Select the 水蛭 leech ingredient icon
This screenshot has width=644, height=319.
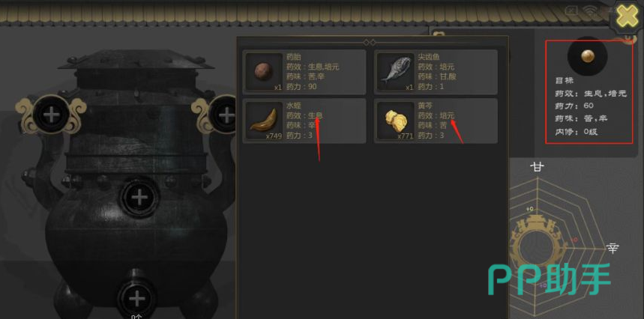point(263,120)
